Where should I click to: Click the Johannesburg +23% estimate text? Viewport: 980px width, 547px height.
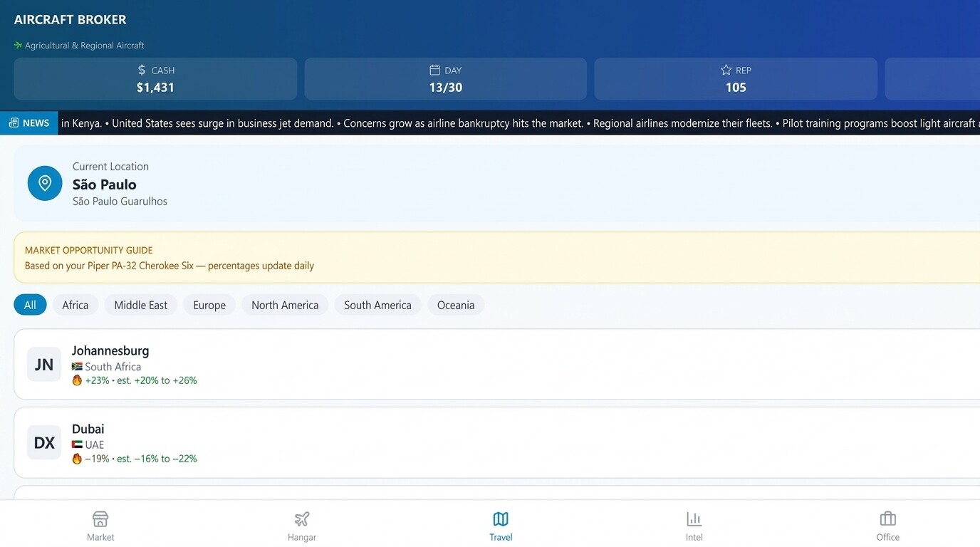(x=141, y=380)
